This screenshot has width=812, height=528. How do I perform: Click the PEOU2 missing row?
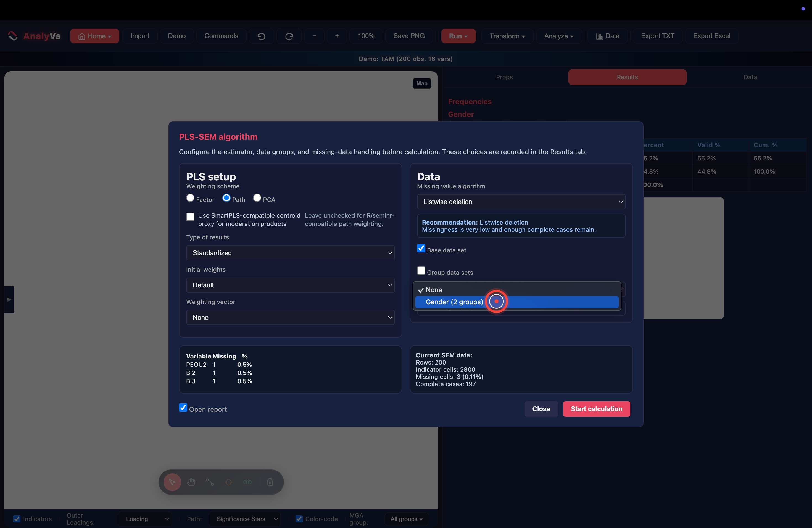(219, 365)
